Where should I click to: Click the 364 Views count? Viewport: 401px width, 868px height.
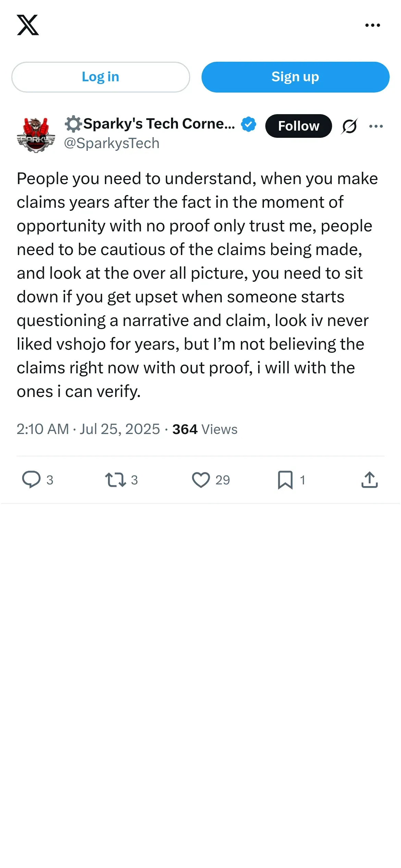205,429
